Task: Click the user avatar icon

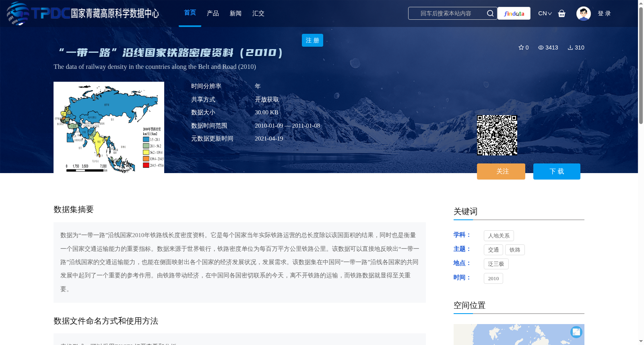Action: coord(583,13)
